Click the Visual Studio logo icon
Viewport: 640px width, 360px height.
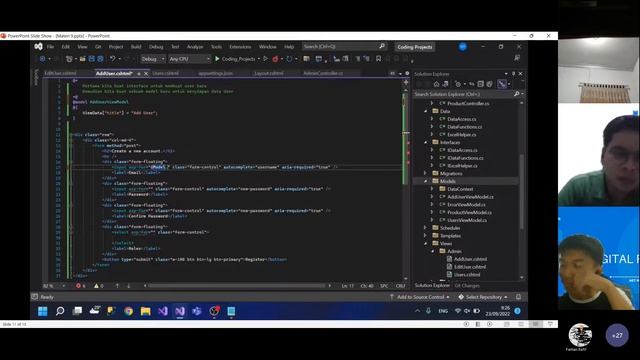point(38,47)
